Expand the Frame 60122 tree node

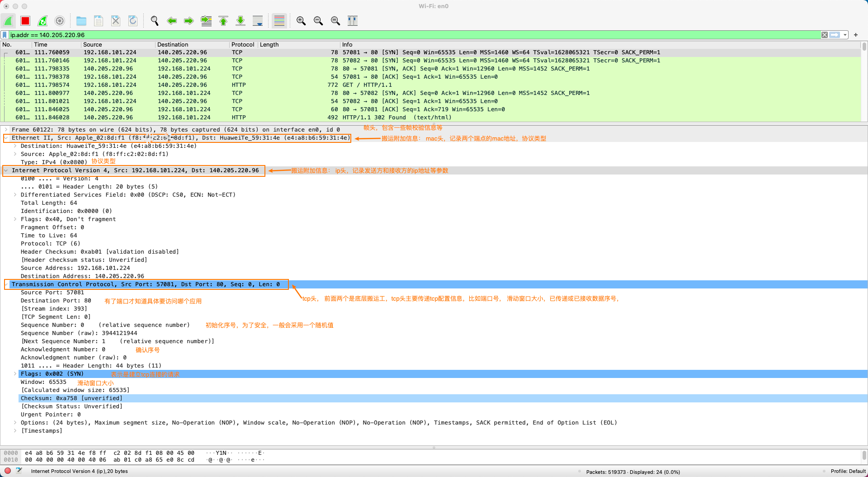tap(6, 130)
